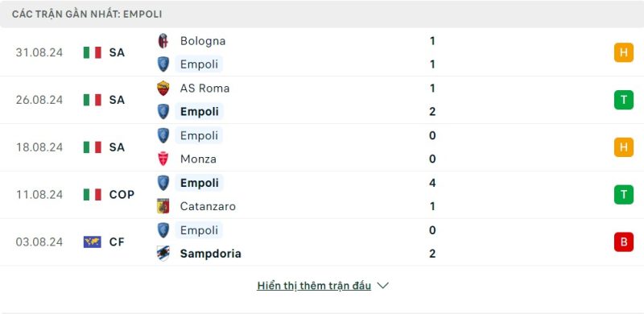This screenshot has height=314, width=644.
Task: Click the Sampdoria club crest icon
Action: 163,254
